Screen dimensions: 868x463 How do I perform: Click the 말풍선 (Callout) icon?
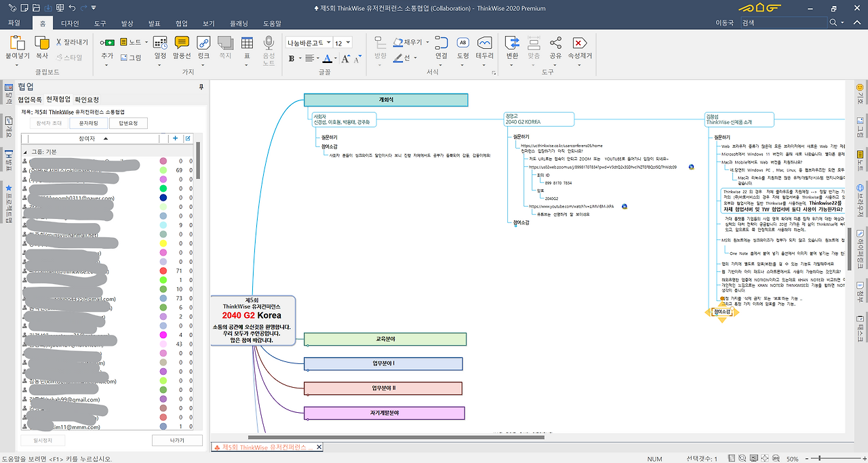click(182, 43)
